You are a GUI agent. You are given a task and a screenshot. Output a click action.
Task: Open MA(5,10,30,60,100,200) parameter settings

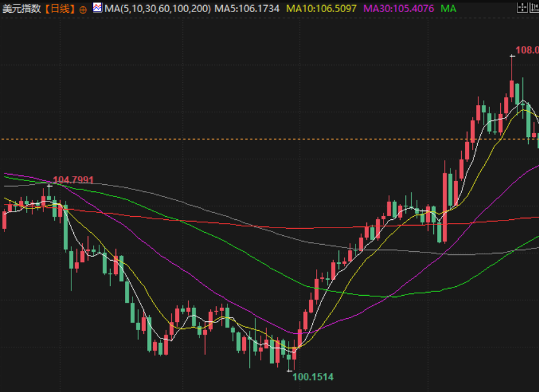pos(157,9)
